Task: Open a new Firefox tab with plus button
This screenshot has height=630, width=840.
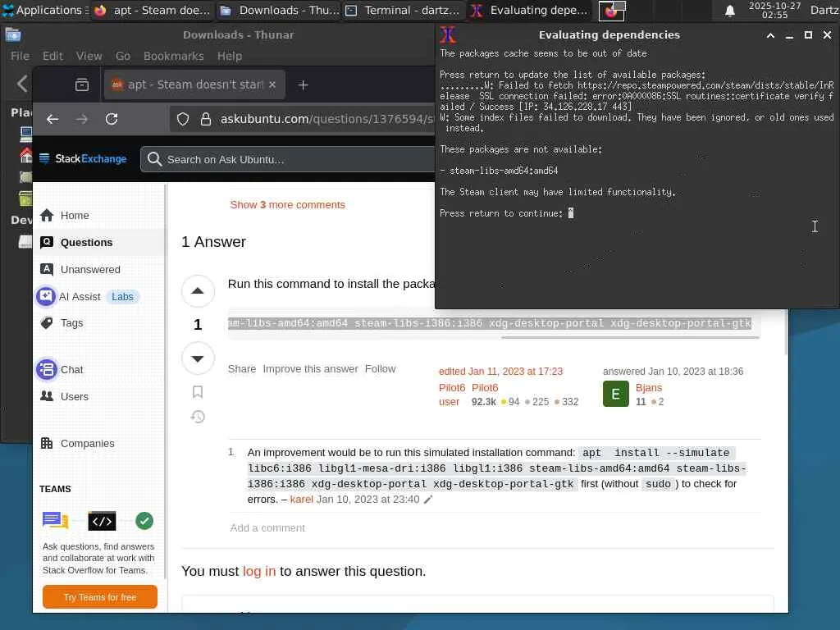Action: (304, 84)
